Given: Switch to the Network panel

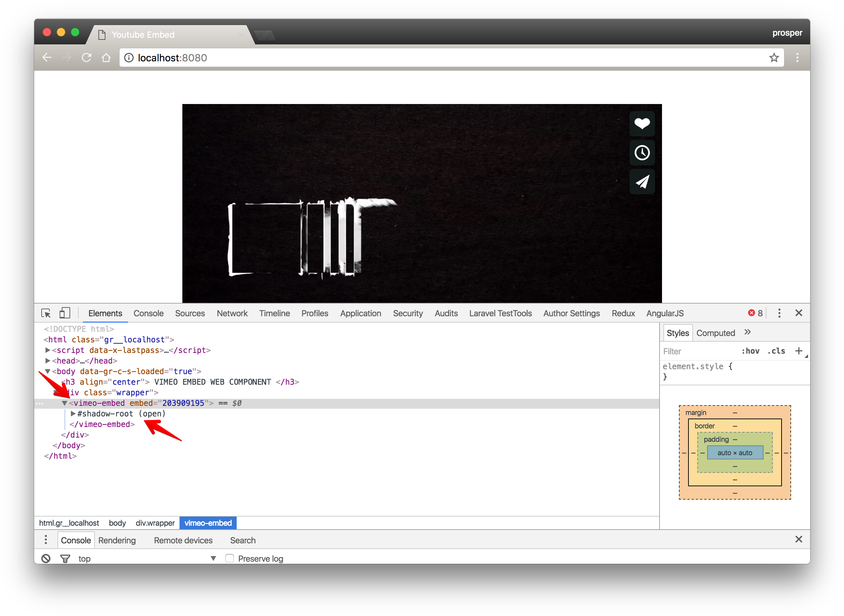Looking at the screenshot, I should [x=232, y=313].
